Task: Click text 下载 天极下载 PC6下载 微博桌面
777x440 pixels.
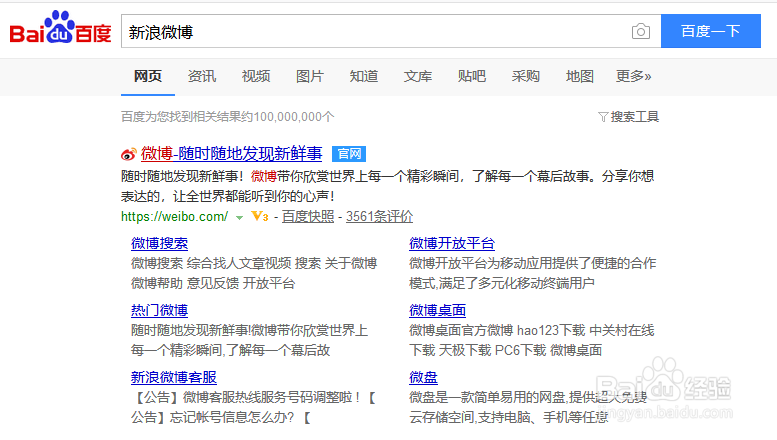Action: (x=505, y=350)
